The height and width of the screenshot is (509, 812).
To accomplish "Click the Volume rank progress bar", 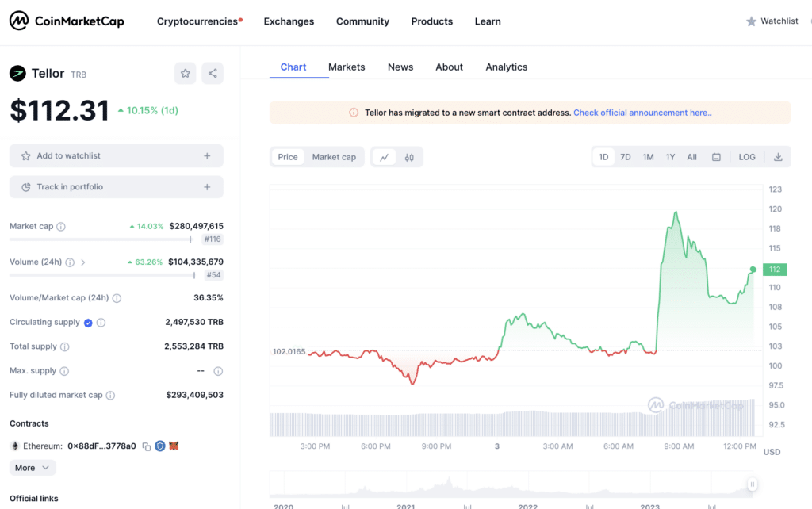I will click(102, 275).
